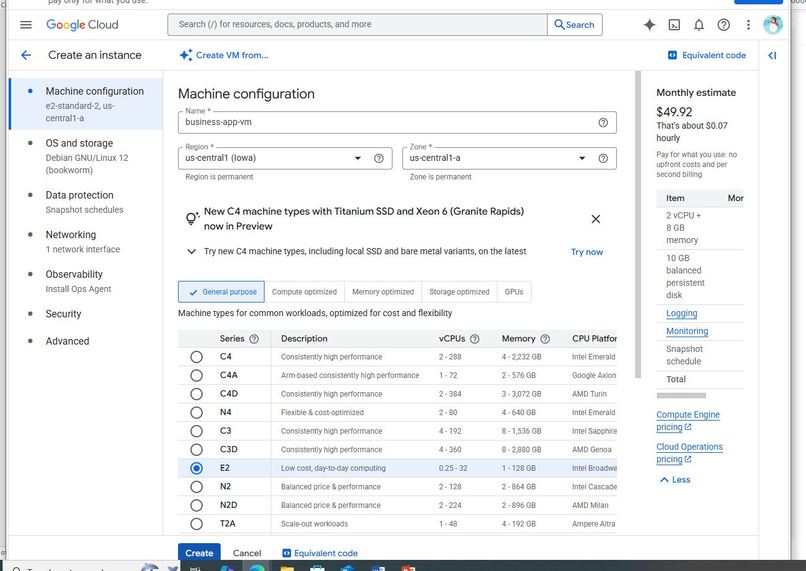Go back using the left arrow
Screen dimensions: 806x571
[x=26, y=55]
